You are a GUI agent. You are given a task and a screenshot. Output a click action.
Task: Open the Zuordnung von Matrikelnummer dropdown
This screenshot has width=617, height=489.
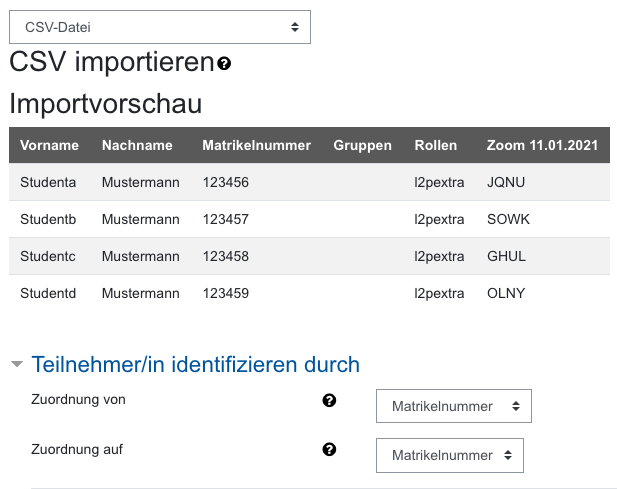[454, 406]
